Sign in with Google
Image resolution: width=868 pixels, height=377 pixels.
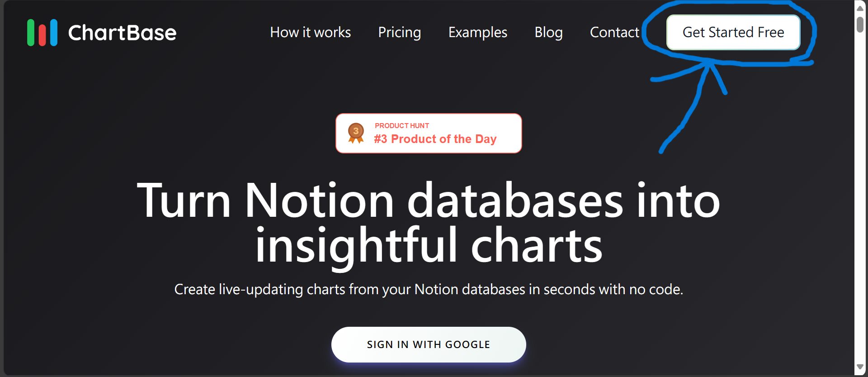pyautogui.click(x=429, y=344)
